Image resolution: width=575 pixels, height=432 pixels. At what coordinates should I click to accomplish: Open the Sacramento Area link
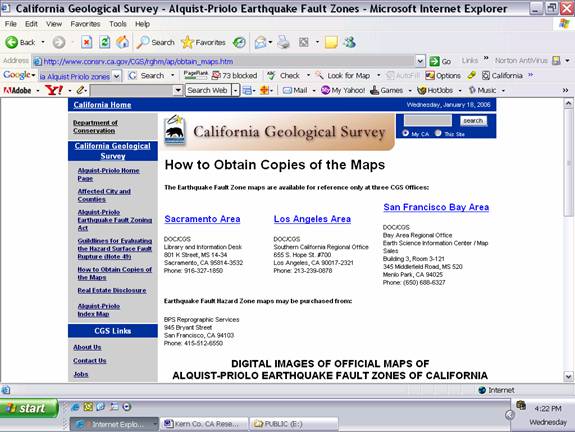[x=202, y=219]
